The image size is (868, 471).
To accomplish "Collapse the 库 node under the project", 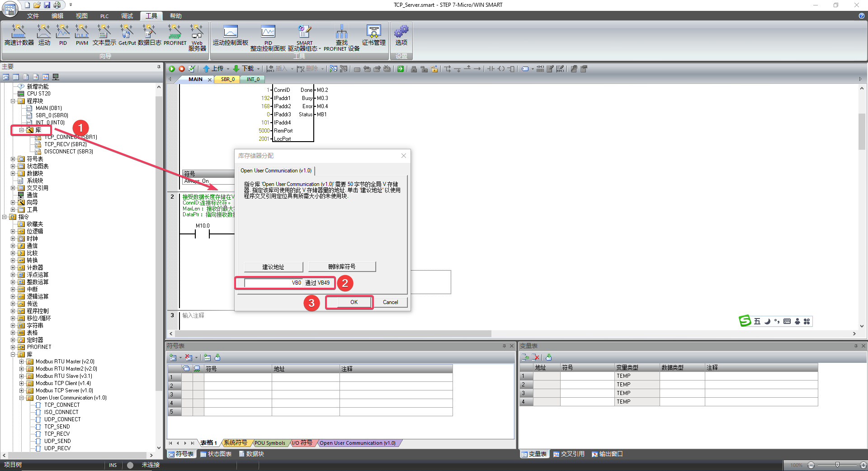I will [x=21, y=130].
